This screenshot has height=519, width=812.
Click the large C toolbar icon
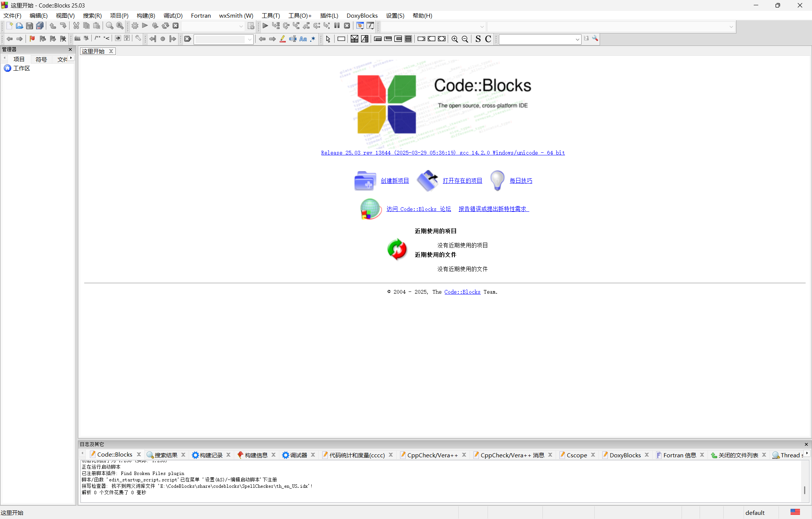488,39
